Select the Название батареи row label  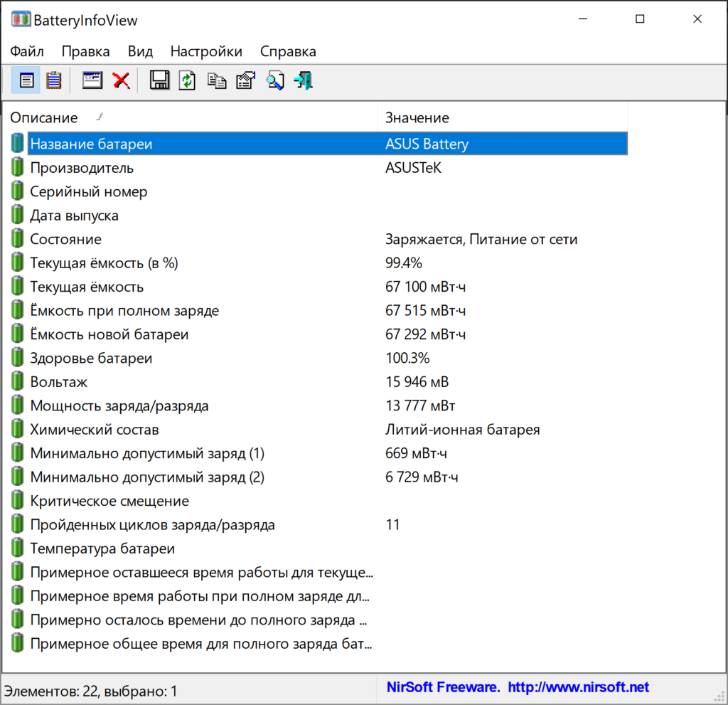click(91, 144)
